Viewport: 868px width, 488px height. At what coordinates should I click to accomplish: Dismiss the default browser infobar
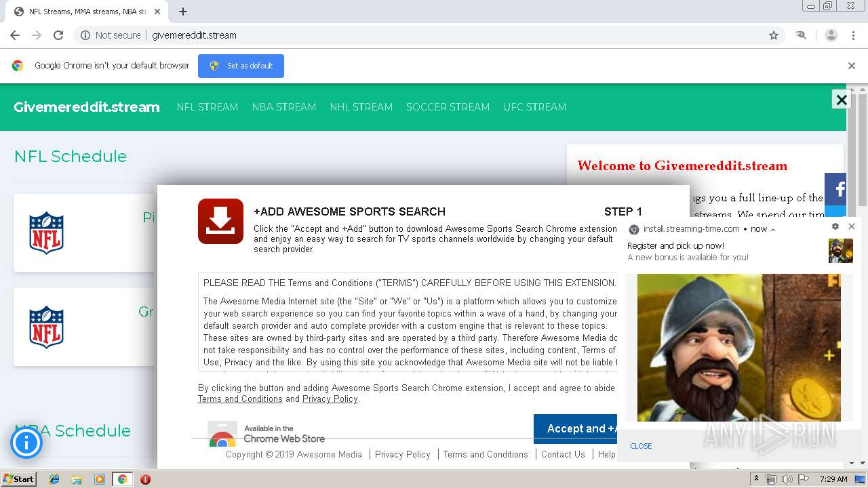pos(852,66)
